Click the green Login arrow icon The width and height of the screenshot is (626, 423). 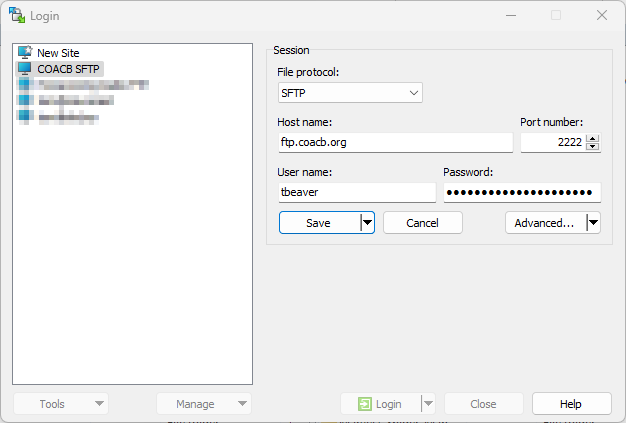point(365,404)
